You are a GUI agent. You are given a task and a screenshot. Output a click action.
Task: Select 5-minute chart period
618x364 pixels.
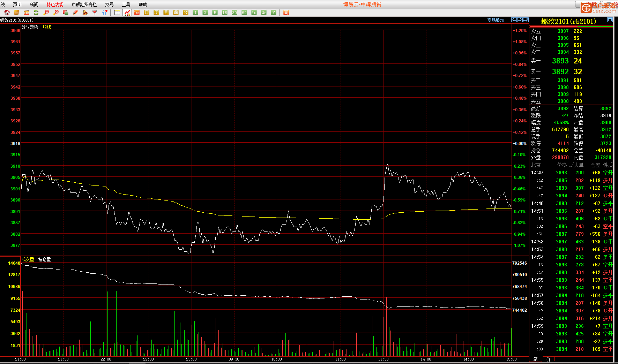(215, 13)
